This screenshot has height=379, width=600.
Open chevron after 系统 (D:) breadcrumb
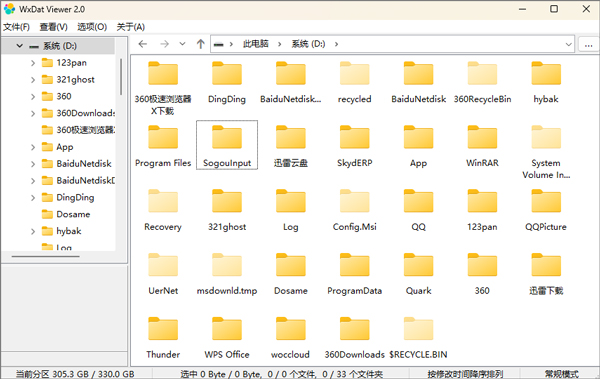(336, 44)
